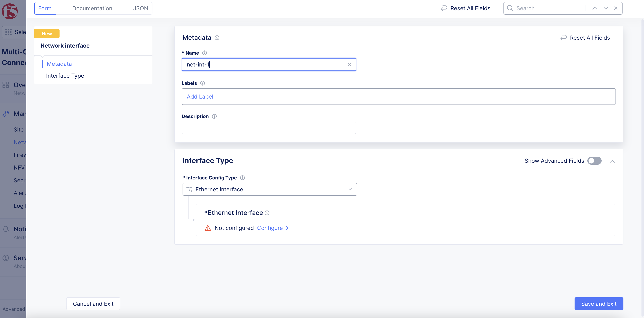This screenshot has height=318, width=644.
Task: Click the Manage wrench icon in sidebar
Action: [x=6, y=114]
